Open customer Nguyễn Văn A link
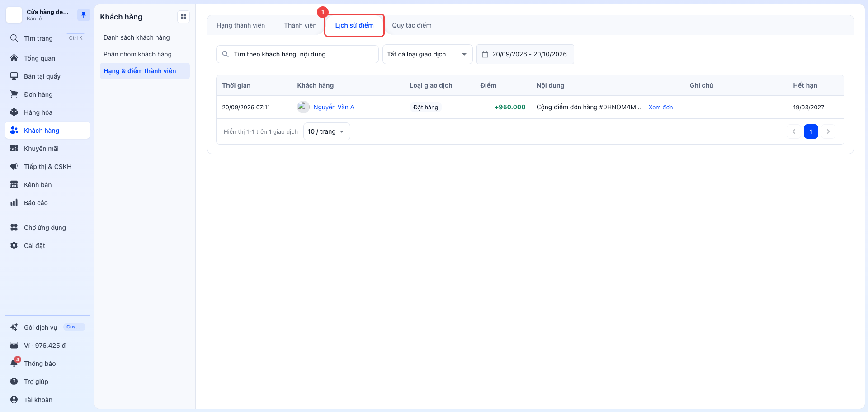The height and width of the screenshot is (412, 868). click(x=334, y=107)
